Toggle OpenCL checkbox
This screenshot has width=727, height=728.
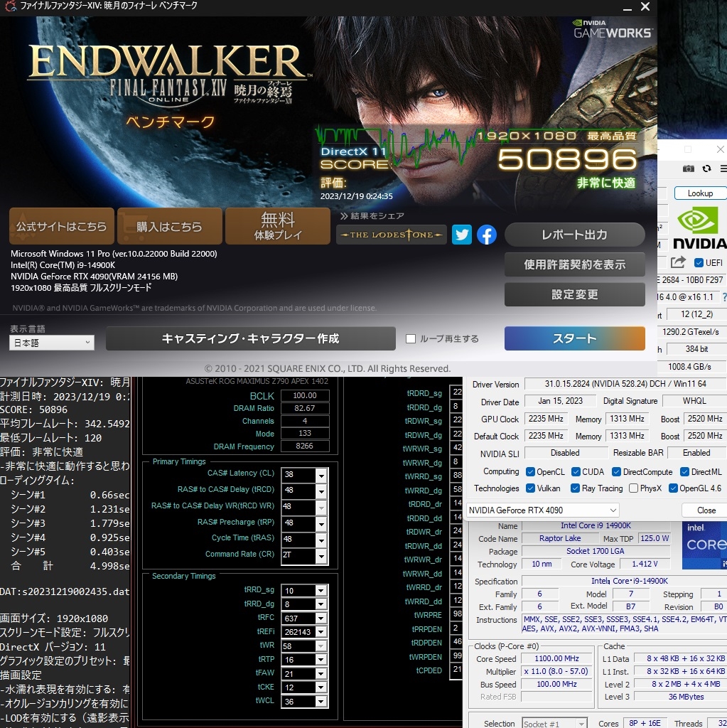530,472
